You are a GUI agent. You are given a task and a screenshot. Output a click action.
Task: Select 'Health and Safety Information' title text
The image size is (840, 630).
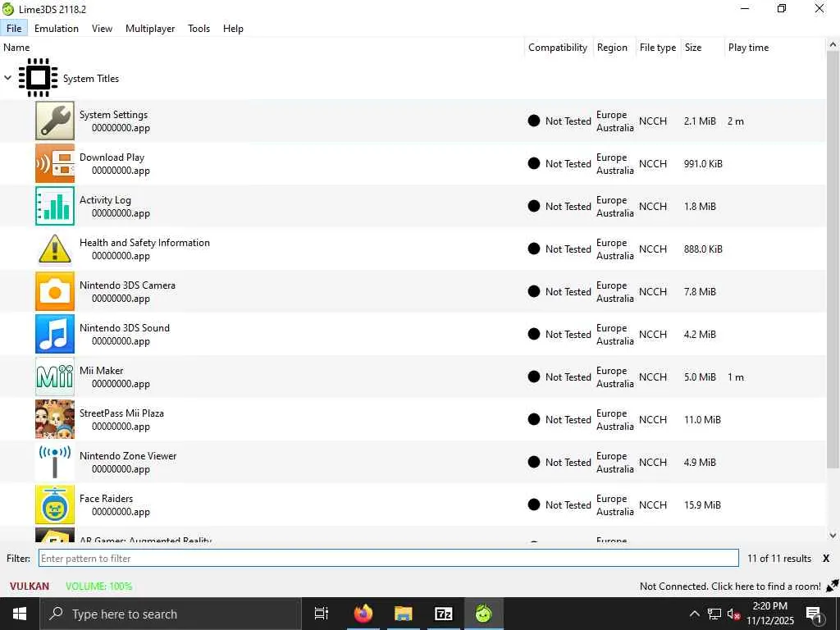(x=144, y=242)
